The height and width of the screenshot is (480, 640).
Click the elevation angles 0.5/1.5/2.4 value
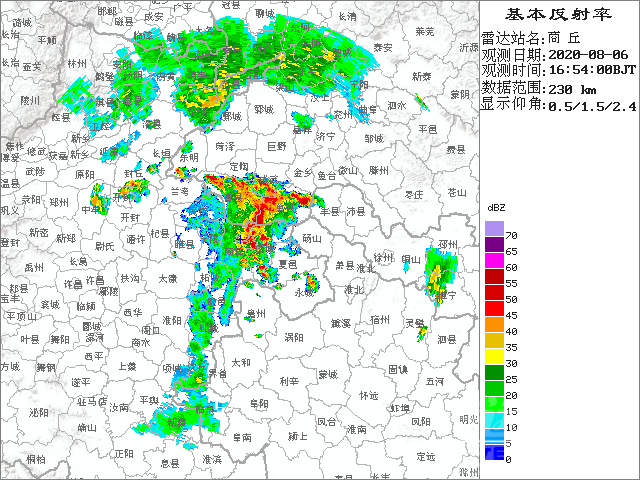592,104
